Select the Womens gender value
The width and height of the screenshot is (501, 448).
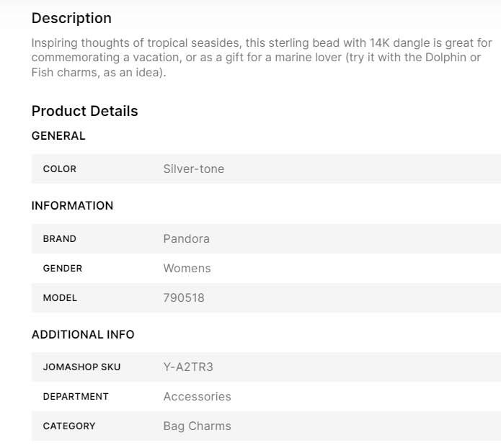(187, 268)
